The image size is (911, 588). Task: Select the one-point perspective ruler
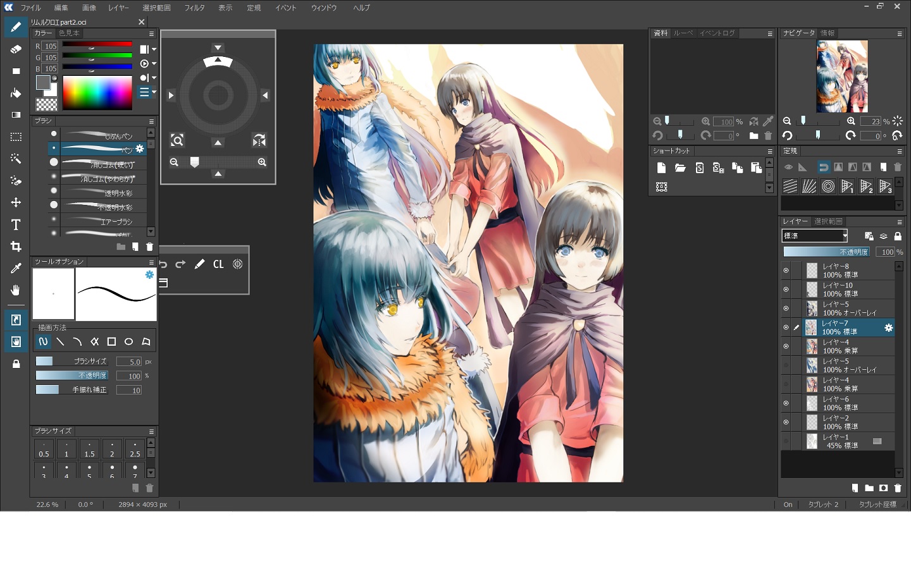(x=847, y=186)
